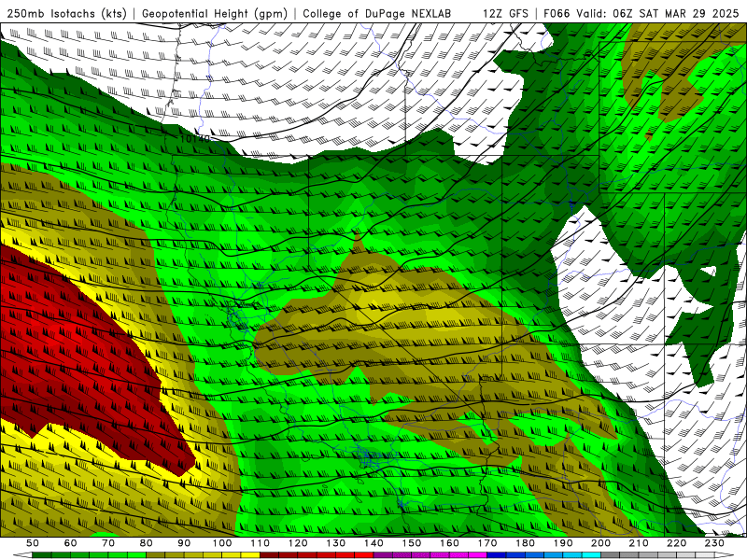The width and height of the screenshot is (747, 560).
Task: Click the yellow color bar segment below 100
Action: (232, 555)
